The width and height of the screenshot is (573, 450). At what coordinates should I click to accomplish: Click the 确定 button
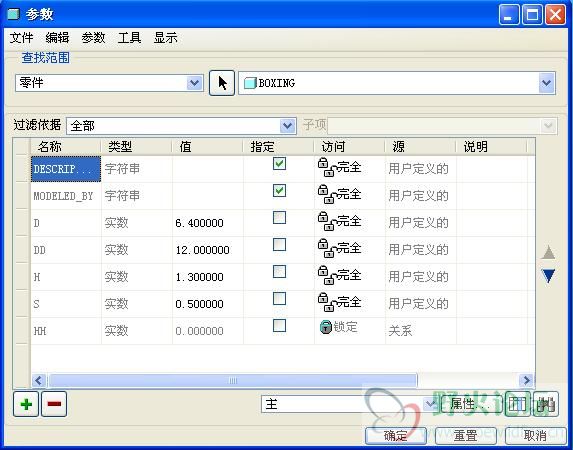[x=396, y=435]
